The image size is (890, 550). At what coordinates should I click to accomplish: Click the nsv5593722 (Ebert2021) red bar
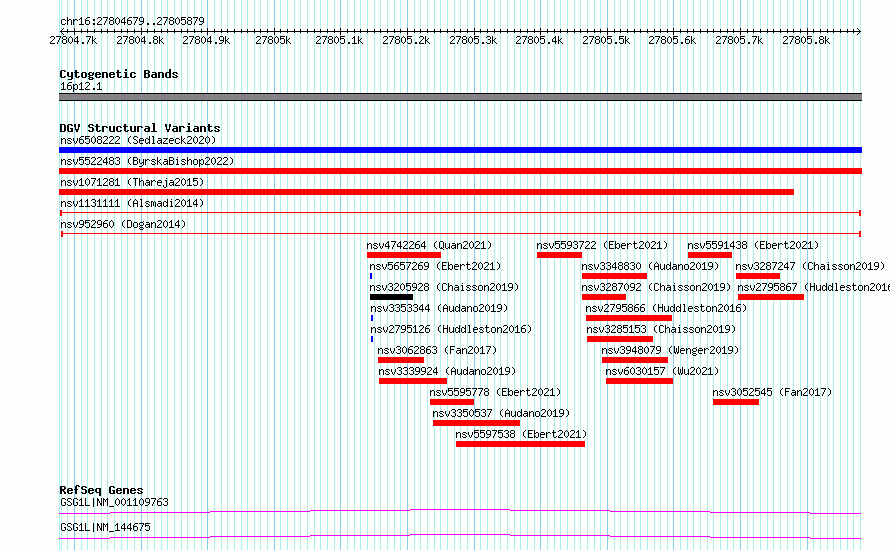(x=559, y=255)
